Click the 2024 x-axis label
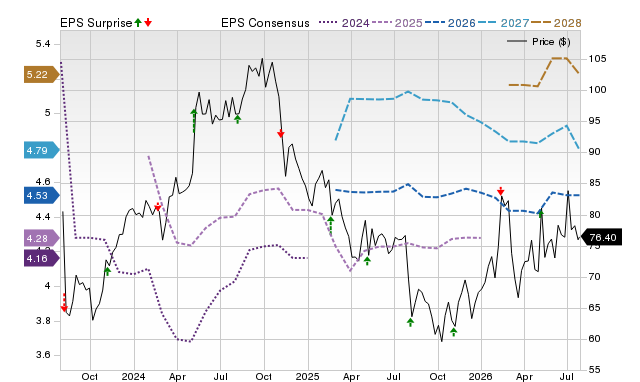This screenshot has width=640, height=382. pyautogui.click(x=133, y=376)
